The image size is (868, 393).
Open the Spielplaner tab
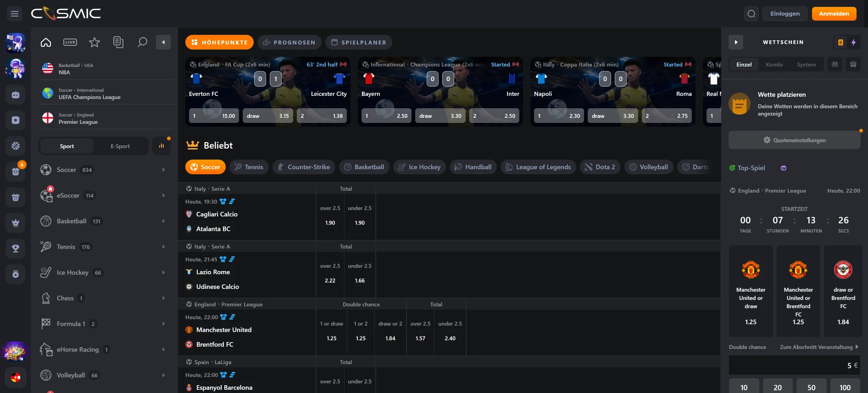click(359, 42)
